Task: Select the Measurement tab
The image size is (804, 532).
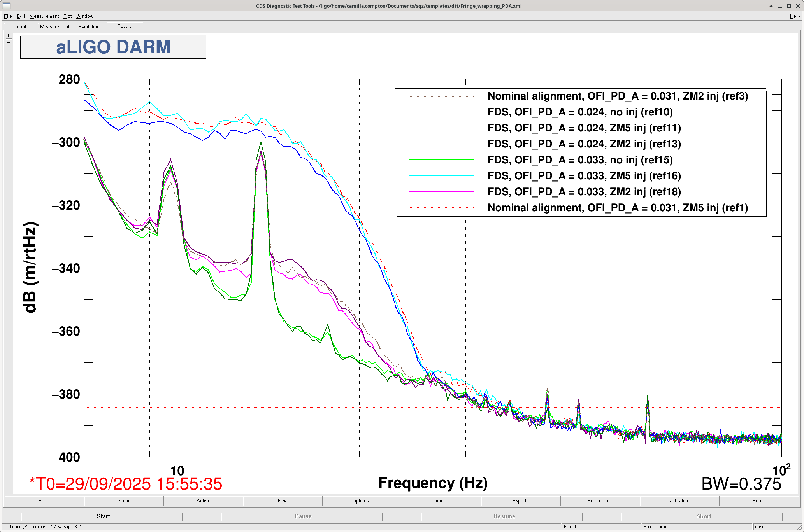Action: [x=54, y=27]
